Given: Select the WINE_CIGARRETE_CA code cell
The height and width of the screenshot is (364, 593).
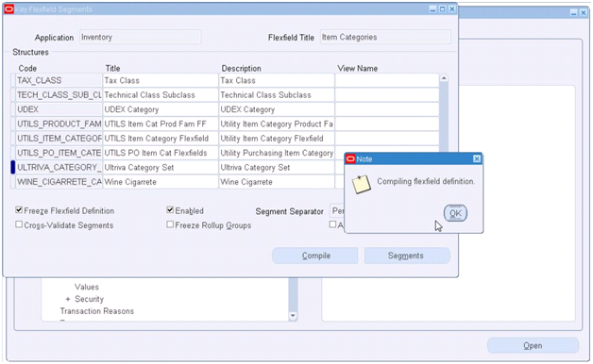Looking at the screenshot, I should pyautogui.click(x=59, y=182).
